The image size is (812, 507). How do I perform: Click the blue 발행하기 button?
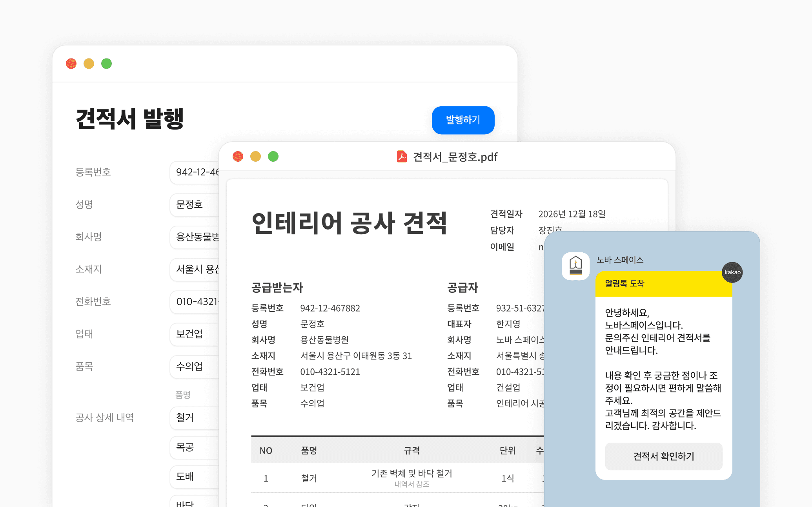click(x=463, y=120)
